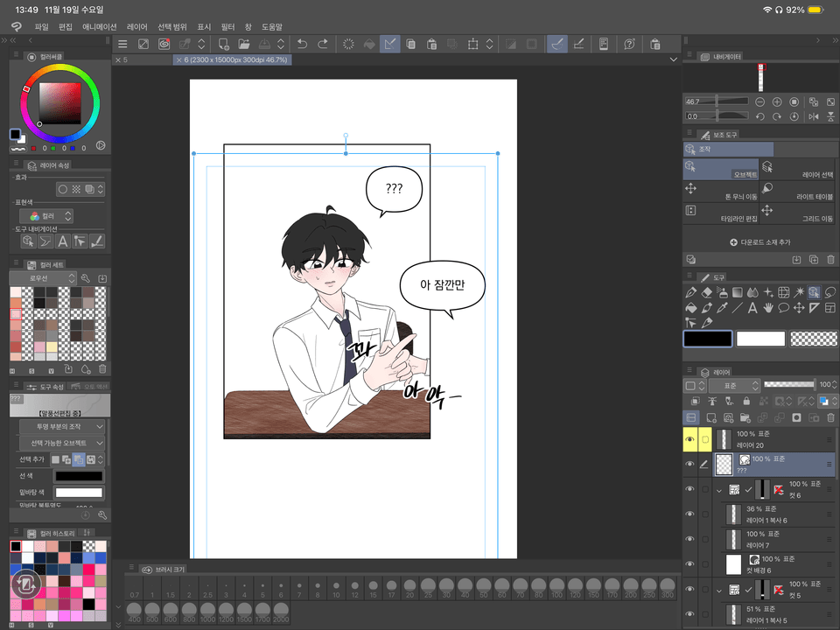Delete layer using trash icon
Image resolution: width=840 pixels, height=630 pixels.
tap(830, 417)
